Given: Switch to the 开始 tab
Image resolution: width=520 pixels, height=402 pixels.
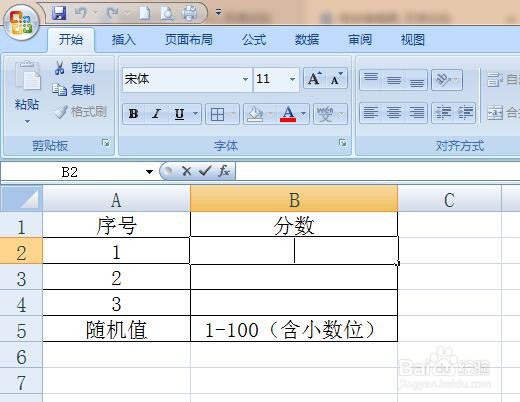Looking at the screenshot, I should coord(71,40).
